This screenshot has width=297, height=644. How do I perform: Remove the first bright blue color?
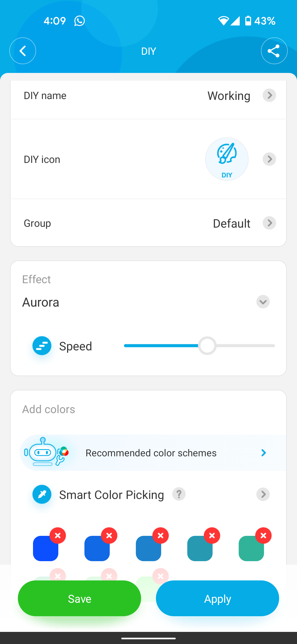click(58, 536)
